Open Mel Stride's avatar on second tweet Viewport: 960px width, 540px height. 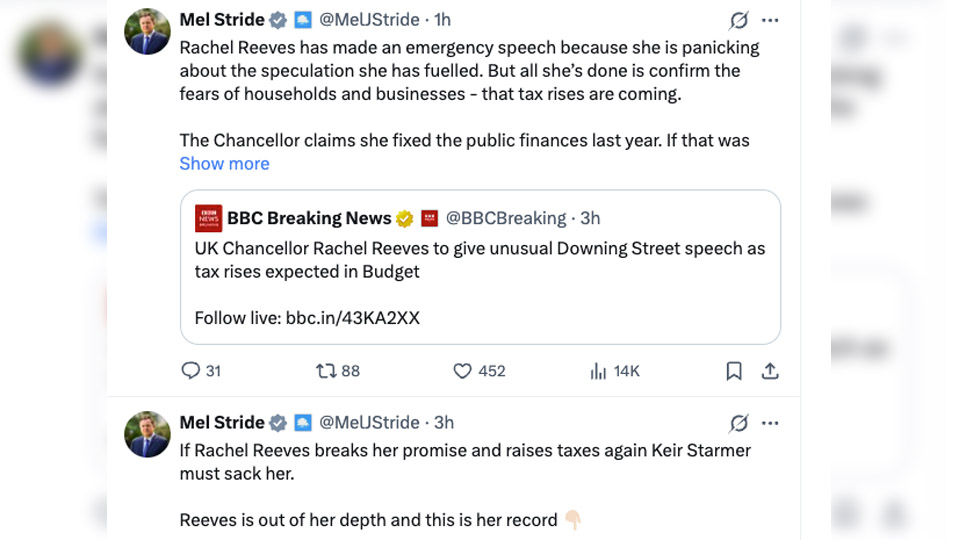[147, 434]
